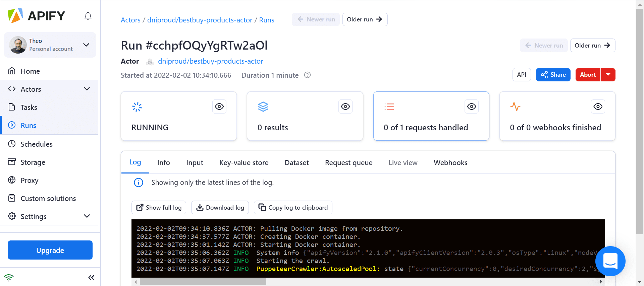Image resolution: width=644 pixels, height=286 pixels.
Task: Click the 'Starting the crawl.' log line
Action: click(293, 261)
